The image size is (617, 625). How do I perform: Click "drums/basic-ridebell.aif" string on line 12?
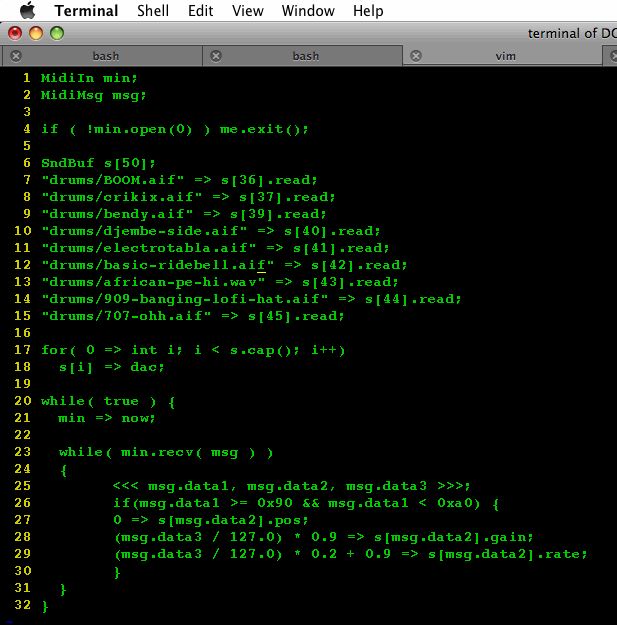point(158,265)
